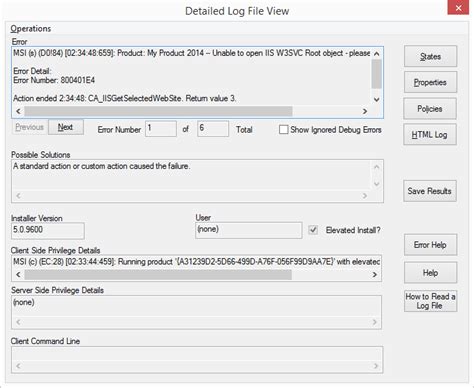474x388 pixels.
Task: Click Client Side Privilege scroll right arrow
Action: click(375, 275)
